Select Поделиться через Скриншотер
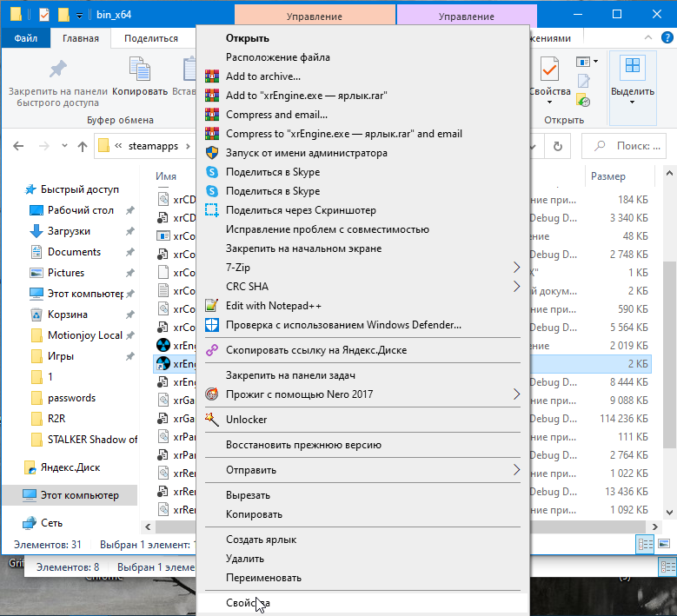 click(x=301, y=210)
